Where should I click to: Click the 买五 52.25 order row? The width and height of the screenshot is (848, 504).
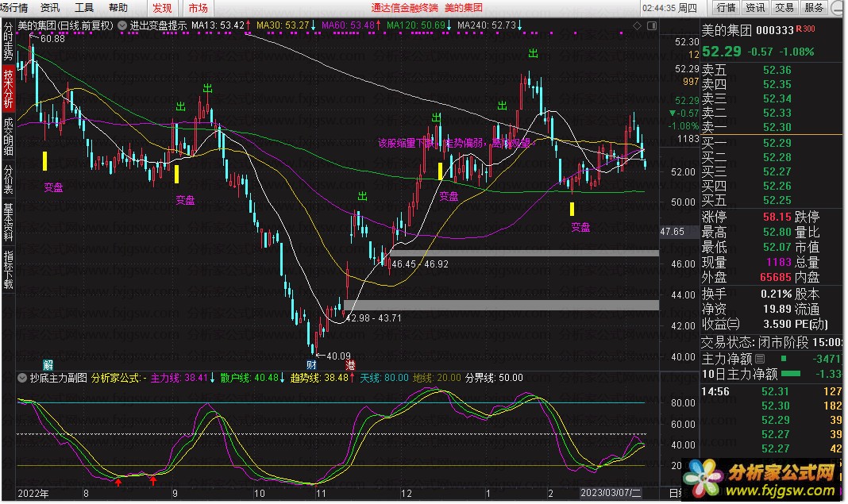click(772, 200)
